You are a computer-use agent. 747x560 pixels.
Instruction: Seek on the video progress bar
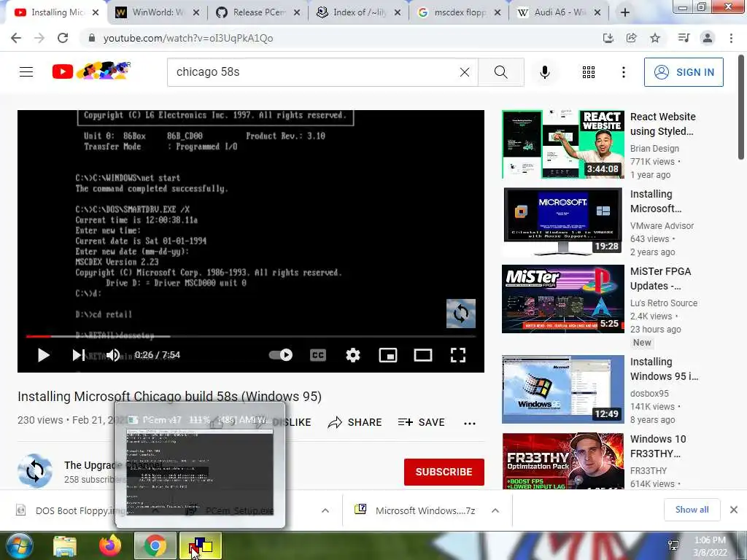point(251,336)
